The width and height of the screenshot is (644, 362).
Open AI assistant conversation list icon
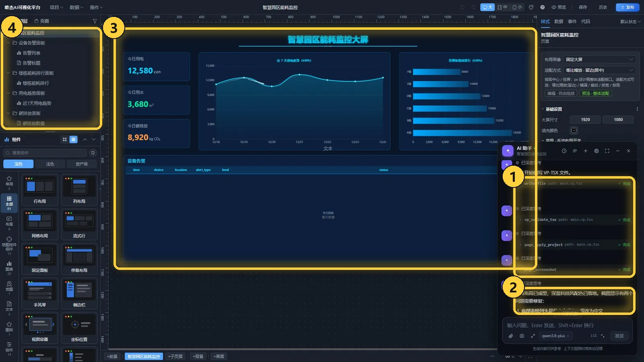(575, 151)
